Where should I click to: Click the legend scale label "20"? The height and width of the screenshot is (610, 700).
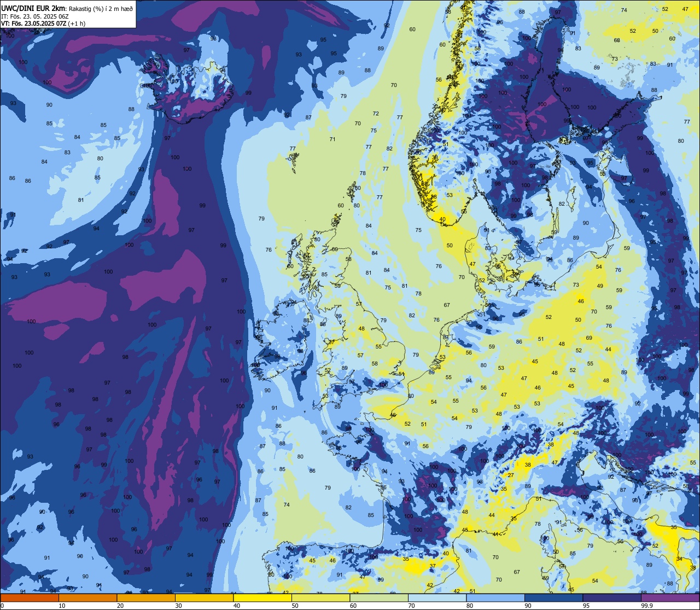pyautogui.click(x=120, y=606)
